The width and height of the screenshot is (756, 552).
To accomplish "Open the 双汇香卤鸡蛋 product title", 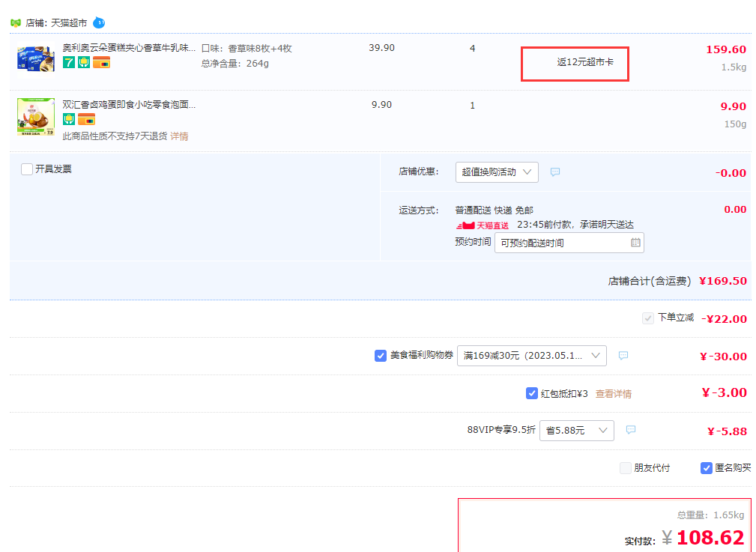I will click(x=129, y=105).
